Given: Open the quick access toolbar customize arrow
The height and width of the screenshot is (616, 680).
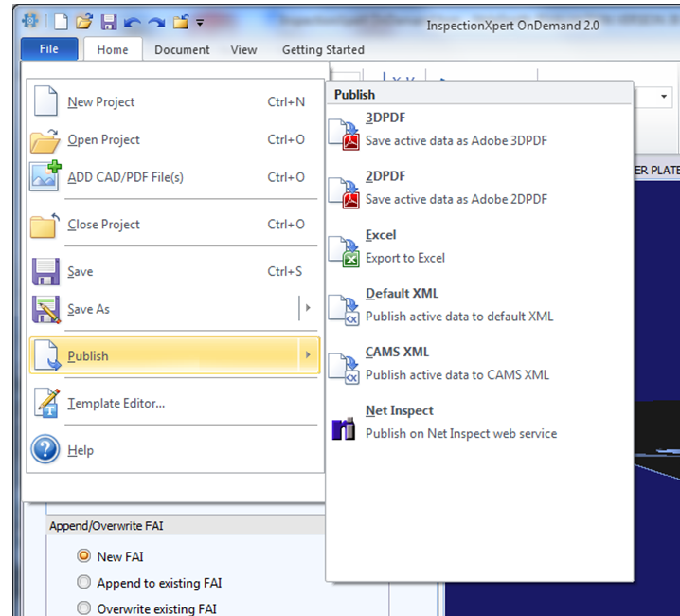Looking at the screenshot, I should pyautogui.click(x=200, y=23).
